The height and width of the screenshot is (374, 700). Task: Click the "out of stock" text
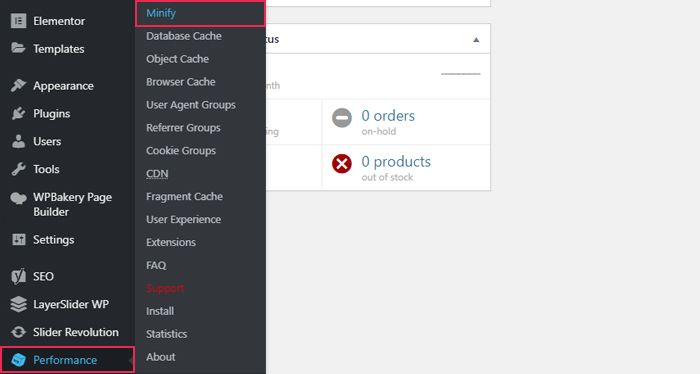387,177
